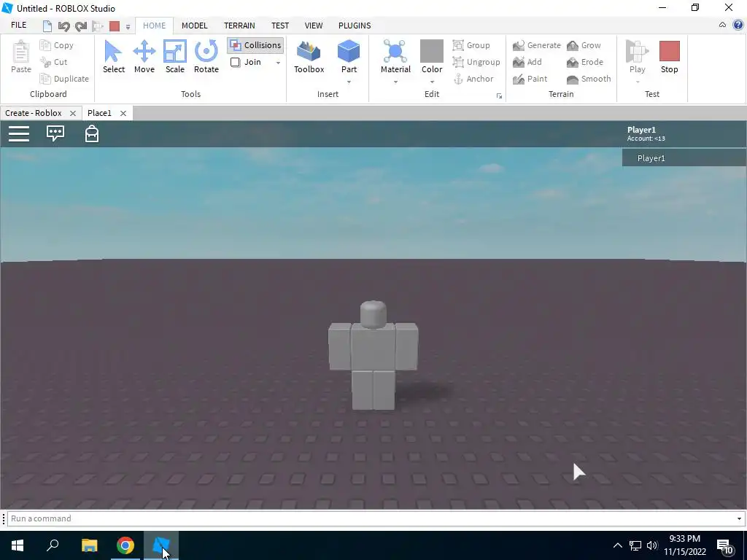Switch to the MODEL ribbon tab
747x560 pixels.
pos(194,26)
